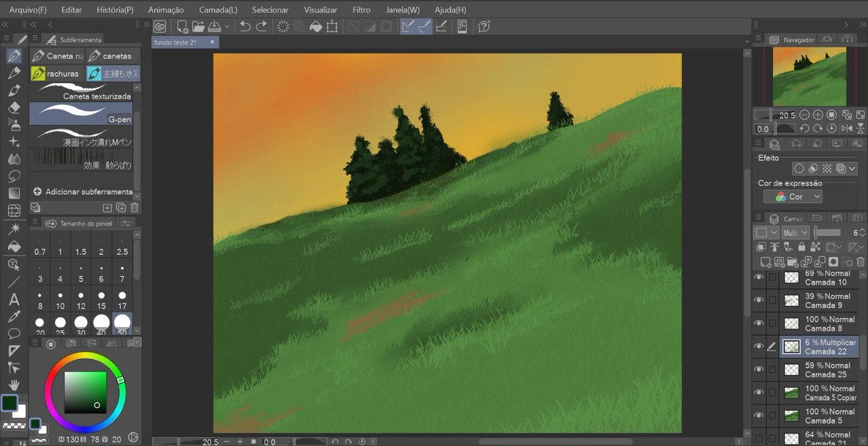The width and height of the screenshot is (868, 446).
Task: Click the Scale/Rotate transform icon
Action: tap(332, 27)
